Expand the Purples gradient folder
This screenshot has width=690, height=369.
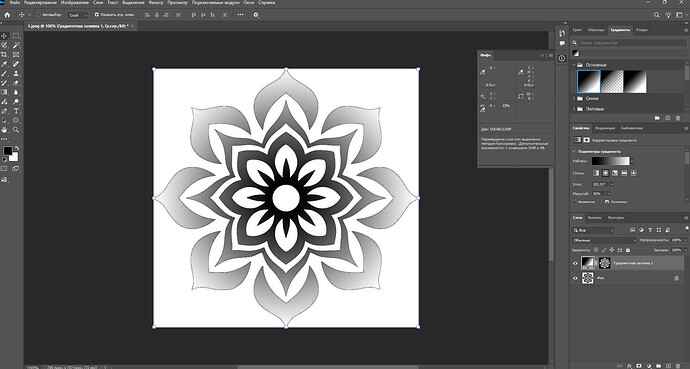574,109
